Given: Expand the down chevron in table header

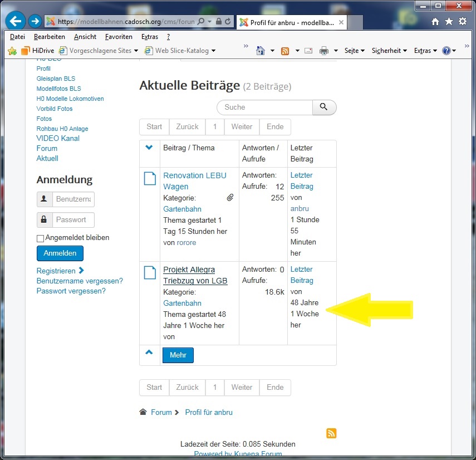Looking at the screenshot, I should 149,148.
